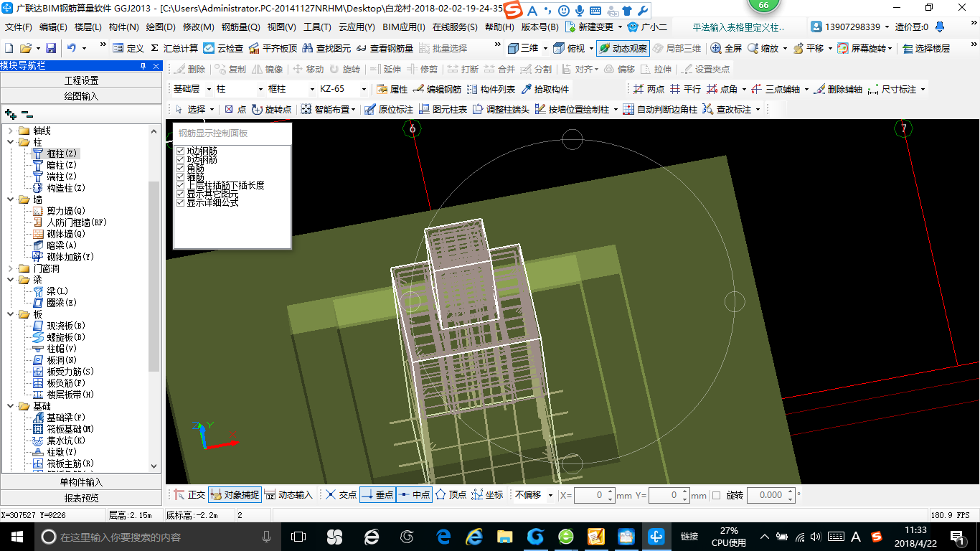
Task: Uncheck 上层柱插筋下插长度 checkbox
Action: [x=180, y=186]
